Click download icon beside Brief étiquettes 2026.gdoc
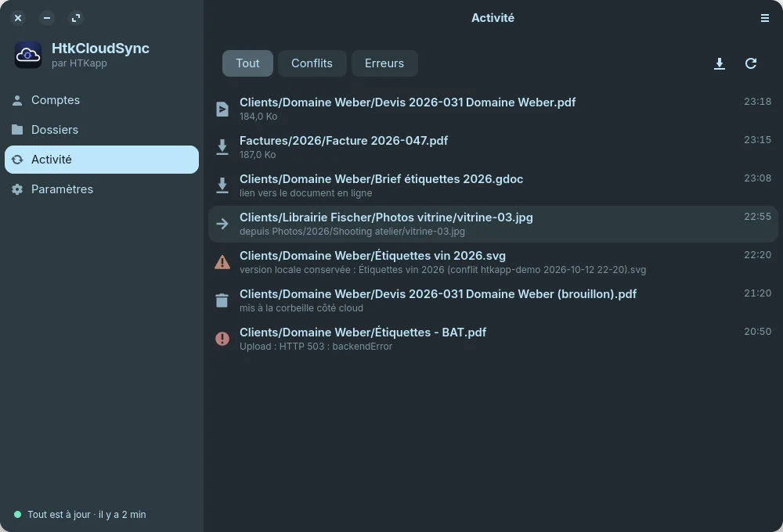The image size is (783, 532). coord(222,185)
